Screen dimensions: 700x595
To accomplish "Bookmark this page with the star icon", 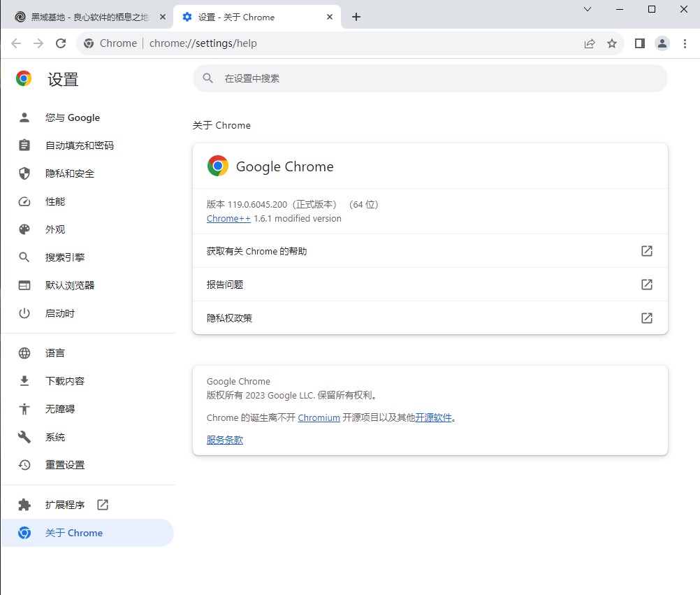I will [x=612, y=43].
